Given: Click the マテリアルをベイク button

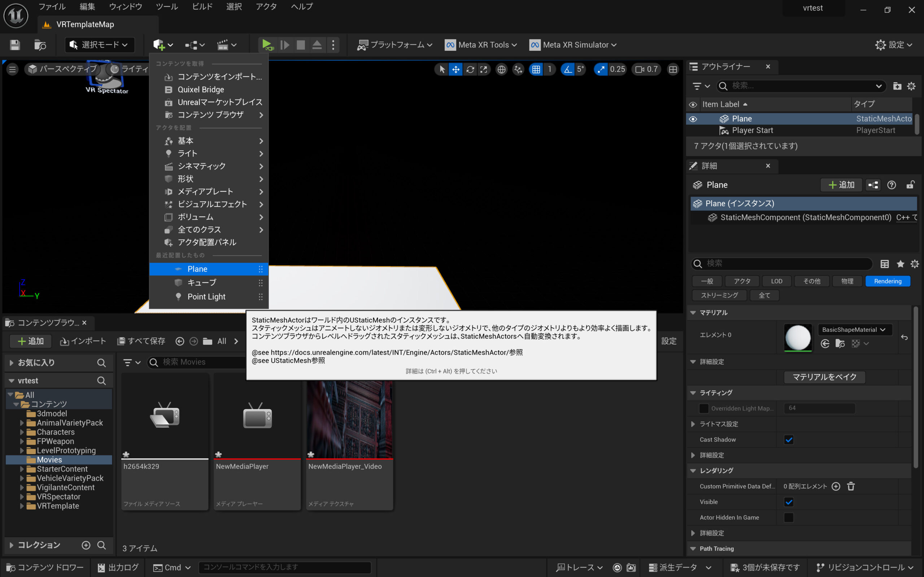Looking at the screenshot, I should [824, 377].
